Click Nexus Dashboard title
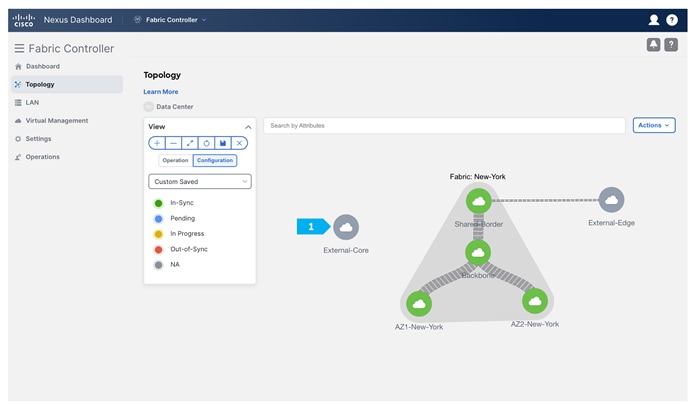Viewport: 696px width, 408px height. (78, 20)
